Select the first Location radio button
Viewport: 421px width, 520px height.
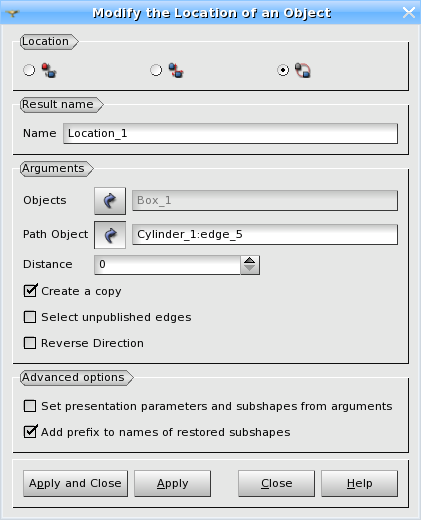tap(29, 70)
